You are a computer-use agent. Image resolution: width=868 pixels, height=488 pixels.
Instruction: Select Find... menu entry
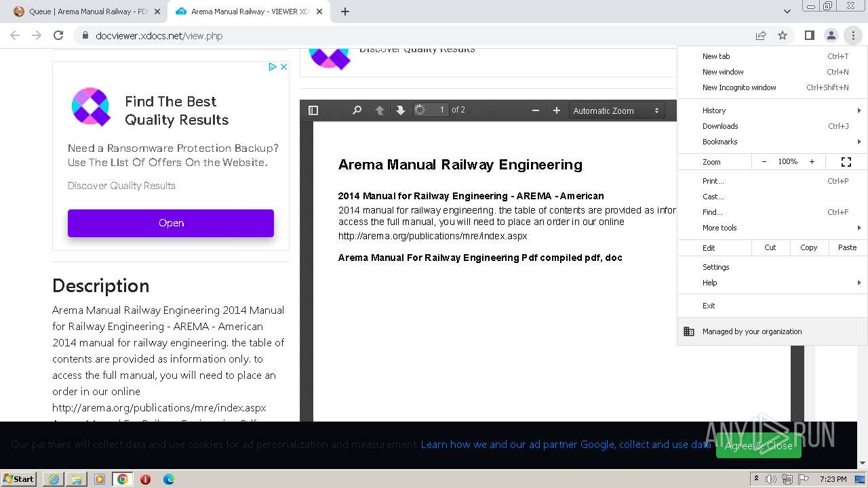[772, 212]
